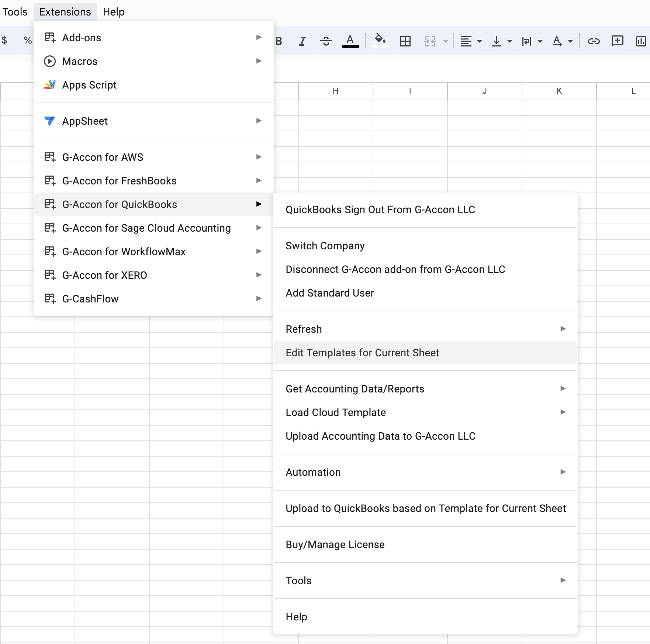The image size is (650, 644).
Task: Select Switch Company
Action: (426, 246)
